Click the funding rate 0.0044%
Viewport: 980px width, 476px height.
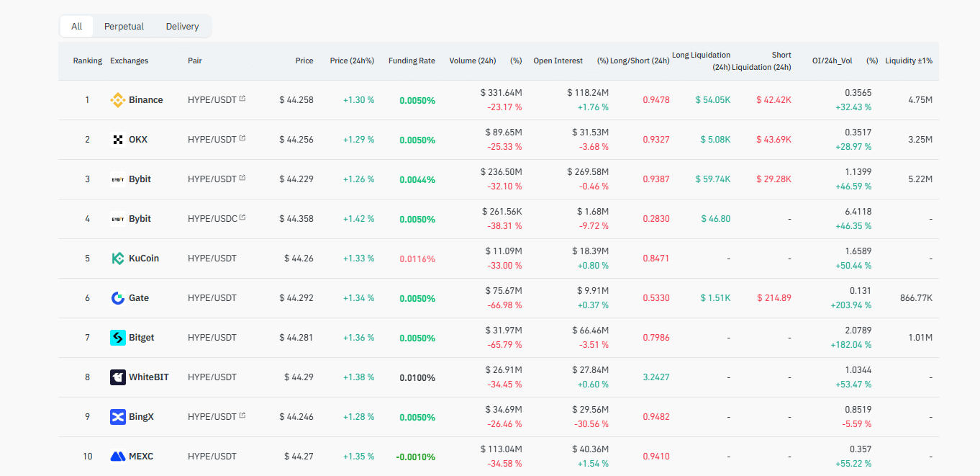point(417,179)
